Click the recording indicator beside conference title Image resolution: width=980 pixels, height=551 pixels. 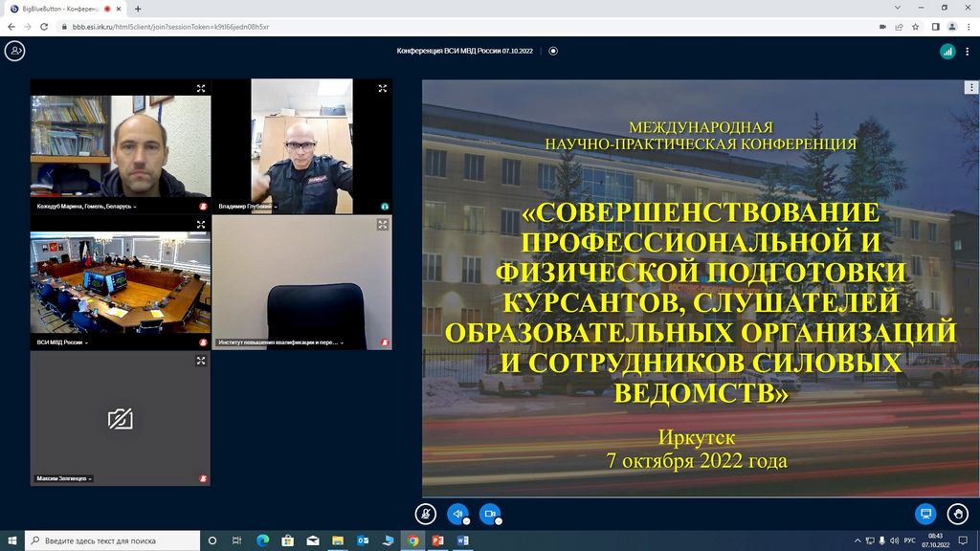click(x=553, y=51)
